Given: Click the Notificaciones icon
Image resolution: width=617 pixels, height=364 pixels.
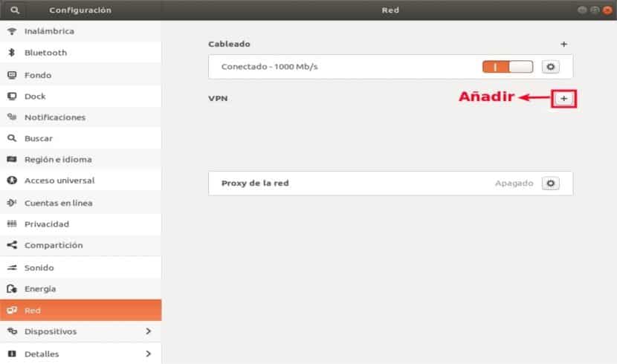Looking at the screenshot, I should (12, 117).
